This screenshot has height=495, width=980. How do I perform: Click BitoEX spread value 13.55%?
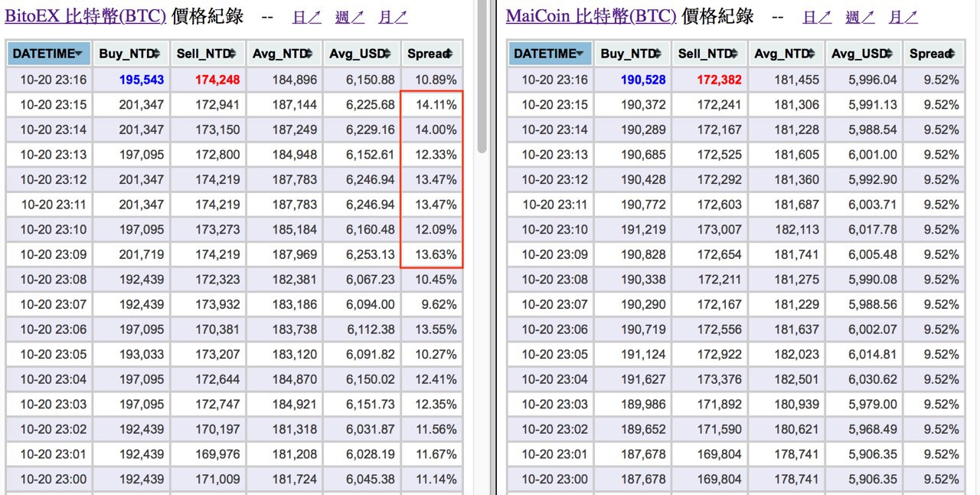tap(436, 329)
